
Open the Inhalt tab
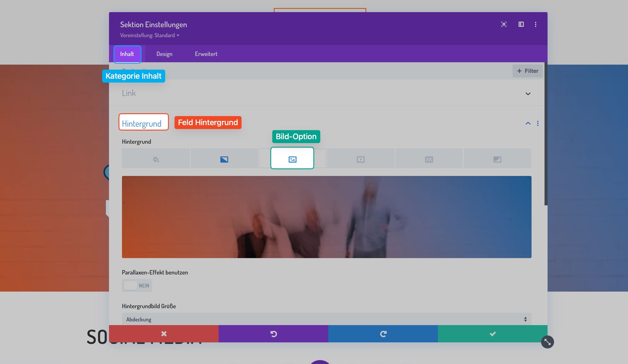[127, 54]
